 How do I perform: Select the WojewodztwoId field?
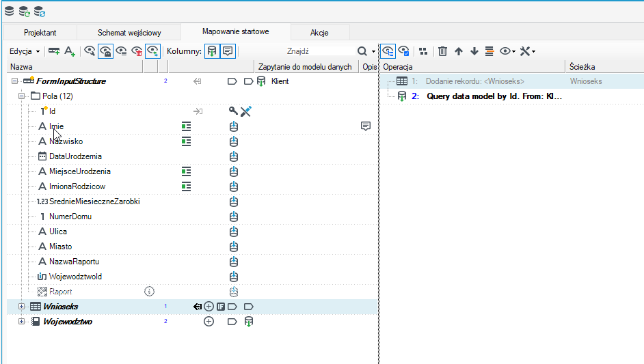[x=75, y=277]
